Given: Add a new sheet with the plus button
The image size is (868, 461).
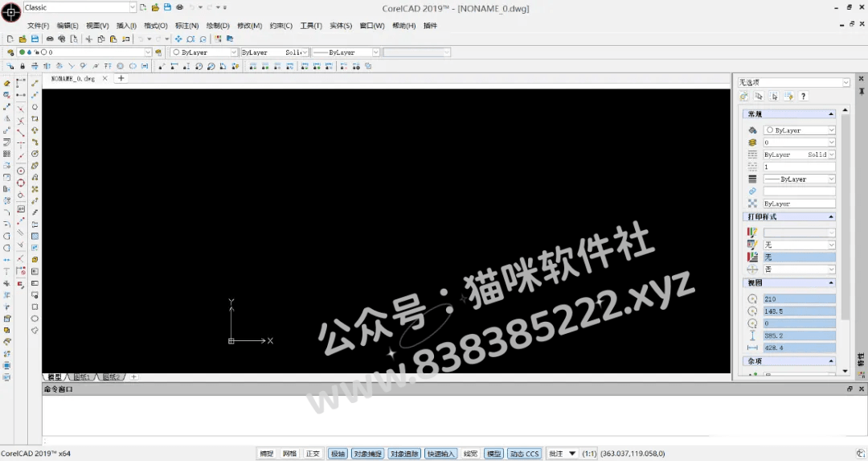Looking at the screenshot, I should (133, 377).
